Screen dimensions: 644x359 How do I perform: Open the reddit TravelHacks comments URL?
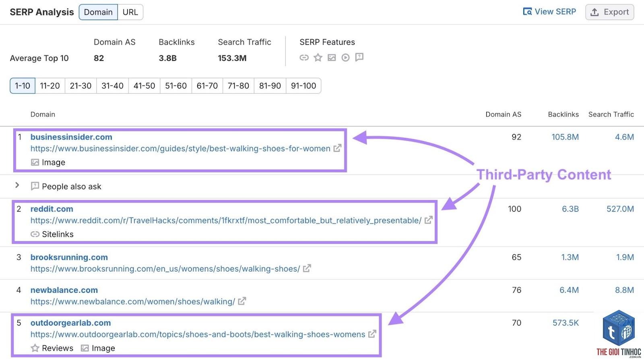coord(226,220)
